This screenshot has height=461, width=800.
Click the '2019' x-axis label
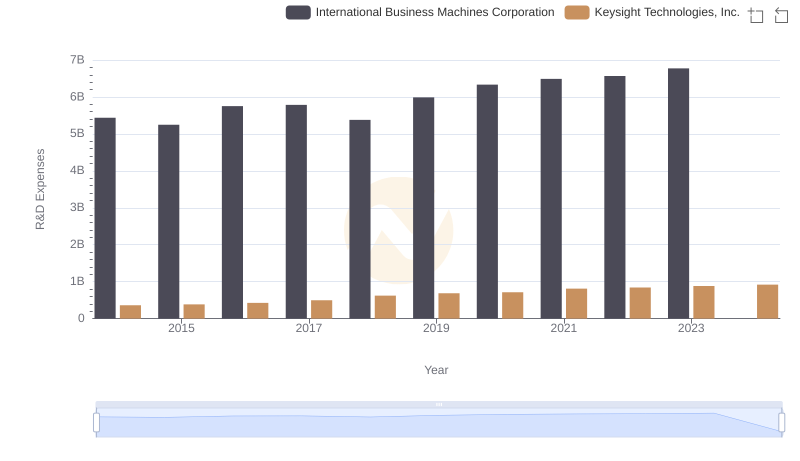coord(436,328)
